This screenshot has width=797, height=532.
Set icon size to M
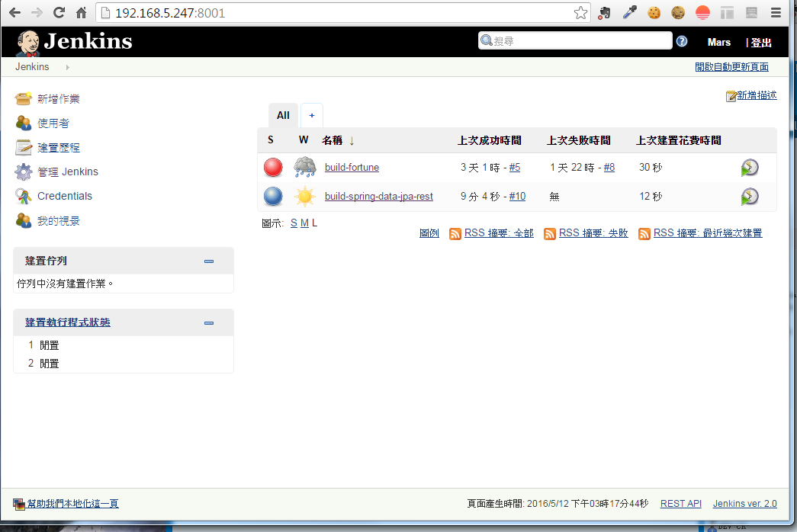click(304, 223)
